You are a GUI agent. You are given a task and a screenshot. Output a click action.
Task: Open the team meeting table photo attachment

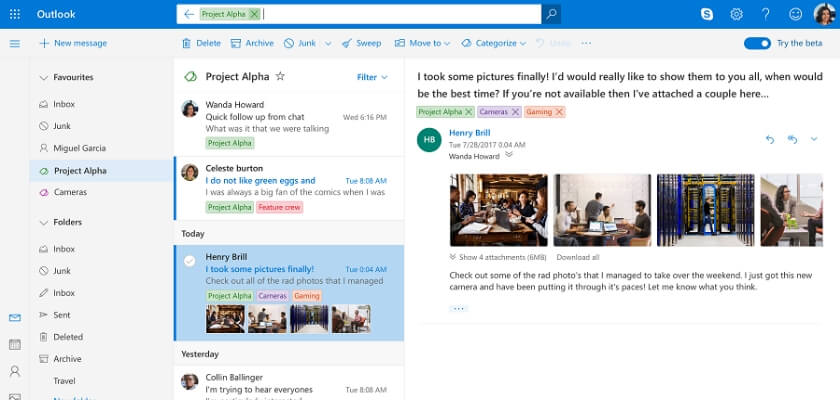pos(499,210)
